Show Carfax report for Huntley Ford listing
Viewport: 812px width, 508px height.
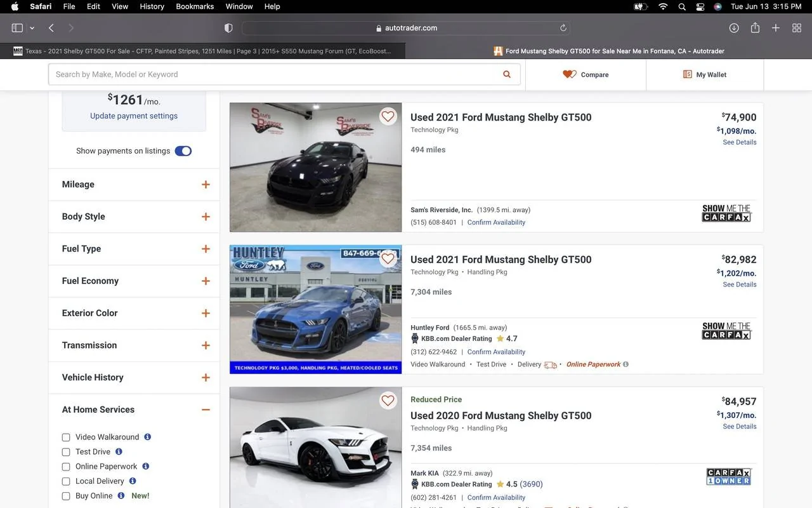click(726, 331)
